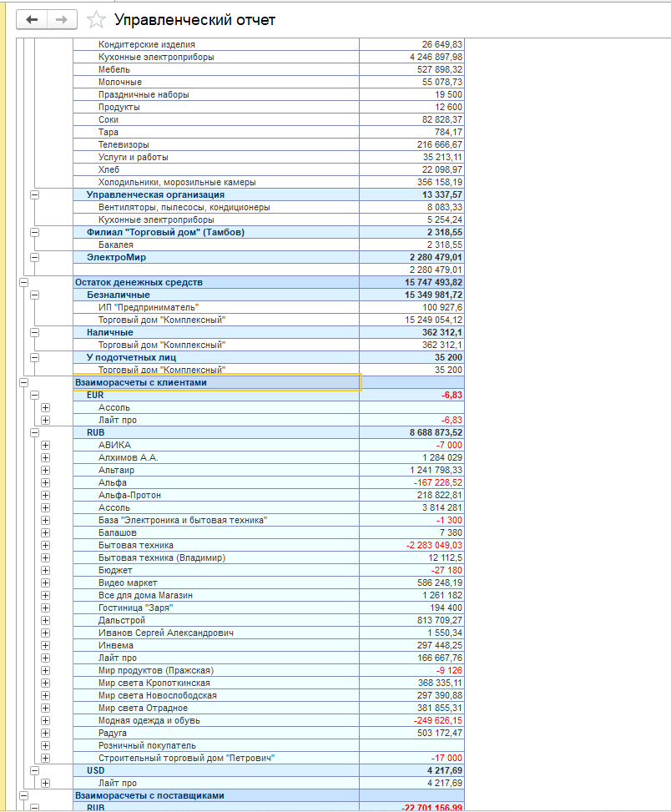This screenshot has width=671, height=812.
Task: Collapse the Филиал "Торговый дом" (Тамбов) group
Action: [x=35, y=232]
